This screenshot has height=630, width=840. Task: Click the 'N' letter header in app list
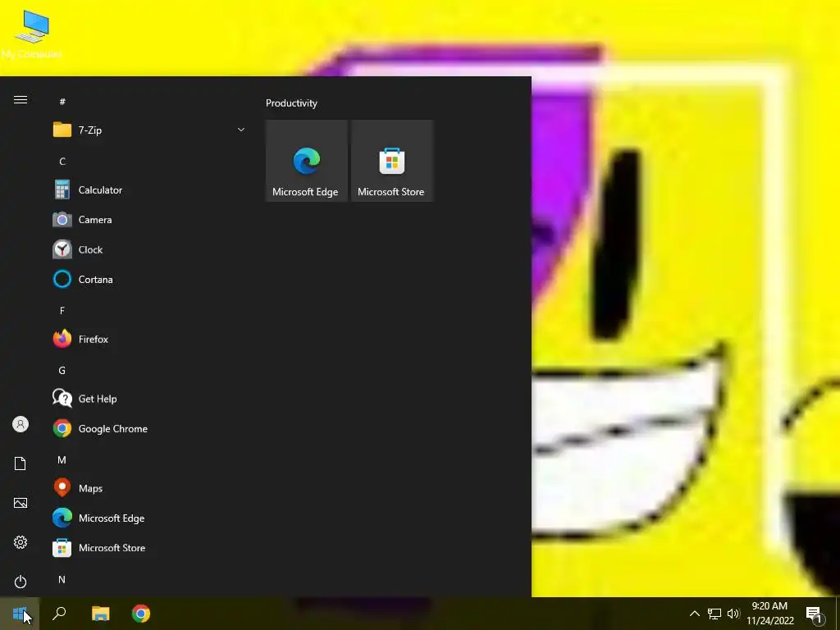[x=62, y=580]
